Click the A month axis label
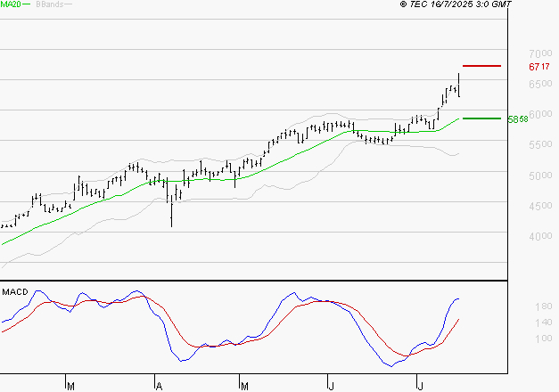This screenshot has height=392, width=559. (159, 387)
